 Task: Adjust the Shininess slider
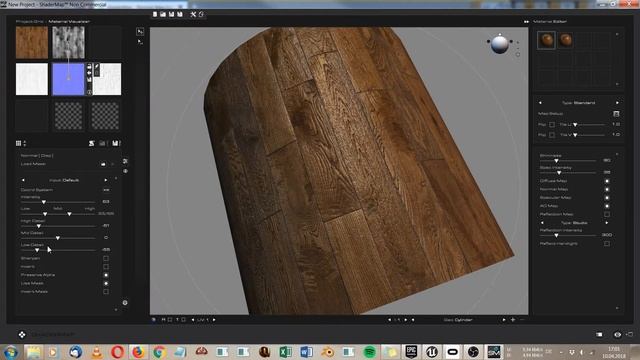coord(568,161)
